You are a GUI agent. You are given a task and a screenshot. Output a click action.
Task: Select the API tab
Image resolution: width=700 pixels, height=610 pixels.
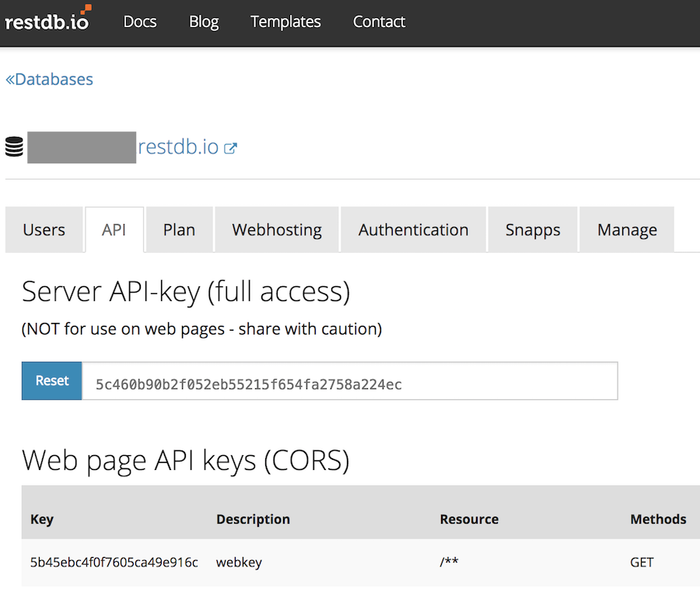coord(114,230)
